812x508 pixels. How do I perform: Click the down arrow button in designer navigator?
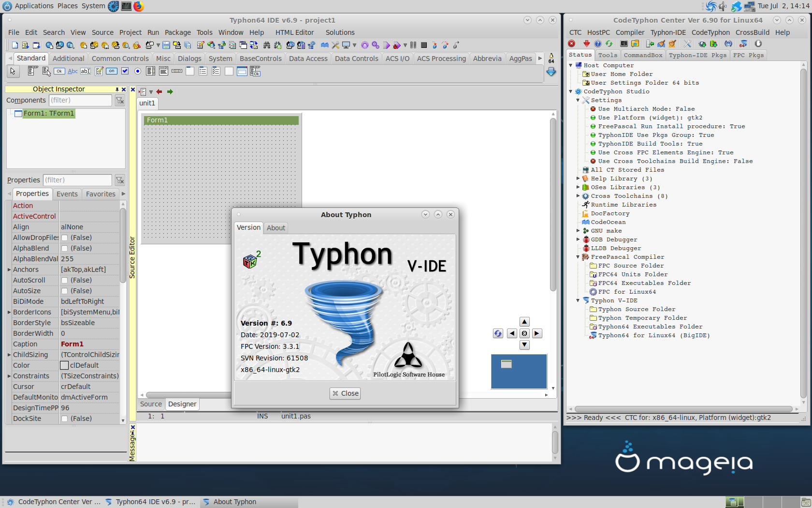coord(524,345)
